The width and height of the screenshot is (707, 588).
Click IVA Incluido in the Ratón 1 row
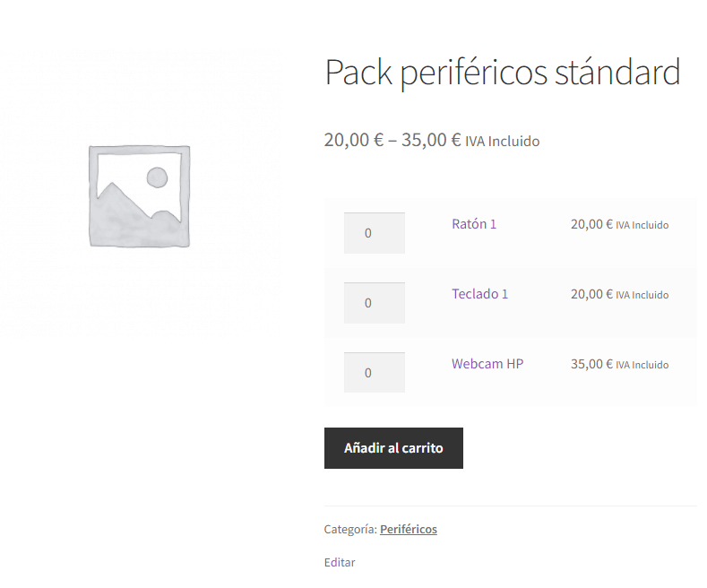point(642,225)
